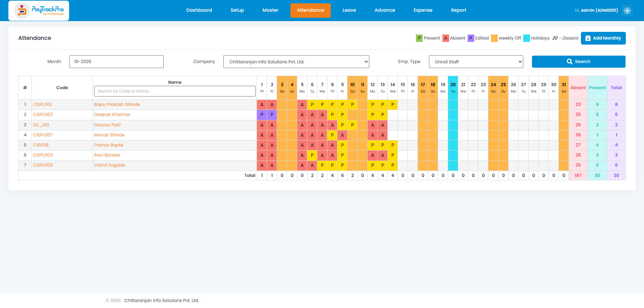The height and width of the screenshot is (308, 644).
Task: Open the Advance menu
Action: coord(385,10)
